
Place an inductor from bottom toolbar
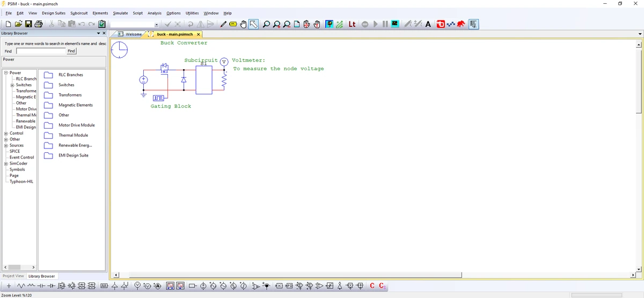point(31,286)
